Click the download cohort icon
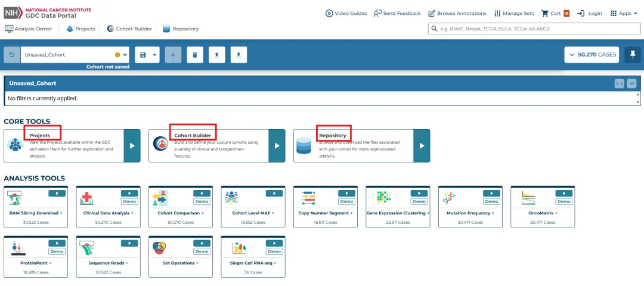Viewport: 644px width, 286px height. (x=239, y=55)
